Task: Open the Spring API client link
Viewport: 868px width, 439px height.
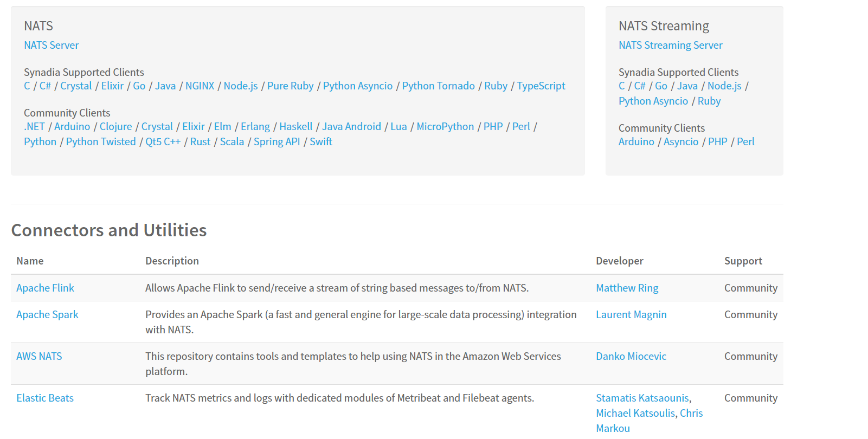Action: click(277, 142)
